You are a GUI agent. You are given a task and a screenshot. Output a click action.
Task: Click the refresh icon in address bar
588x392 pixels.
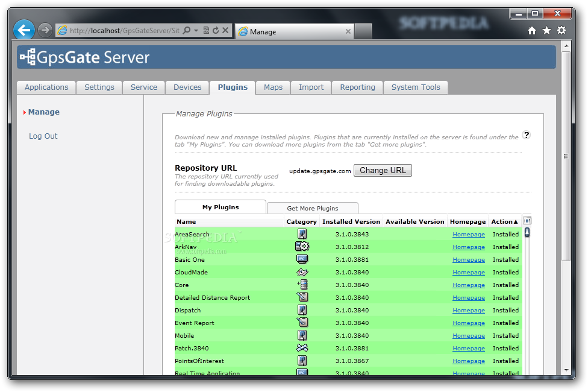(216, 30)
